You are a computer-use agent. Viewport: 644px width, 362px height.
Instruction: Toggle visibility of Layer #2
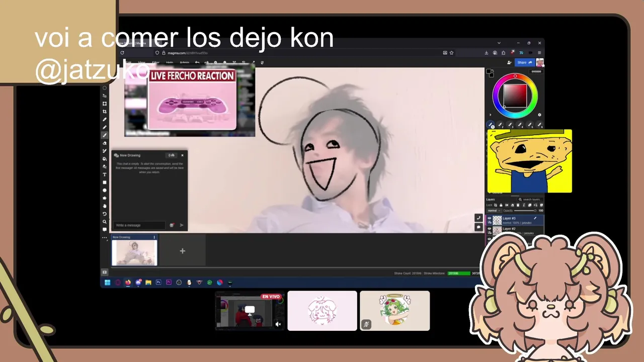pyautogui.click(x=489, y=229)
